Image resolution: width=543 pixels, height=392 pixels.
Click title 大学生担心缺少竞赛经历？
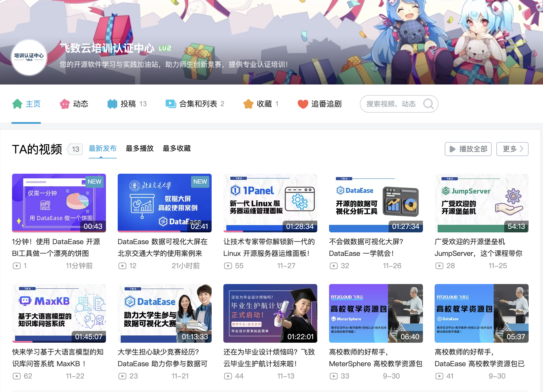pos(163,358)
